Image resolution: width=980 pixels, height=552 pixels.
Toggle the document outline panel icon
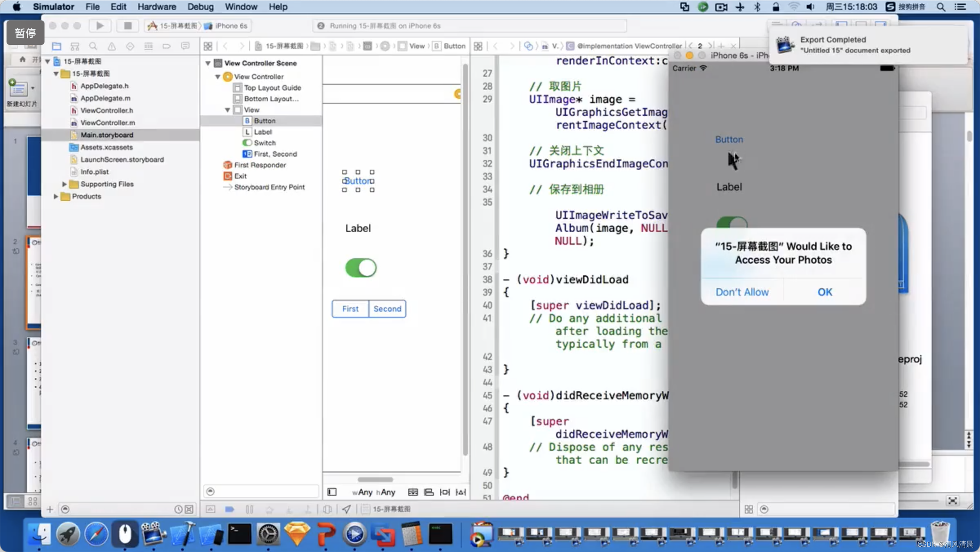332,492
